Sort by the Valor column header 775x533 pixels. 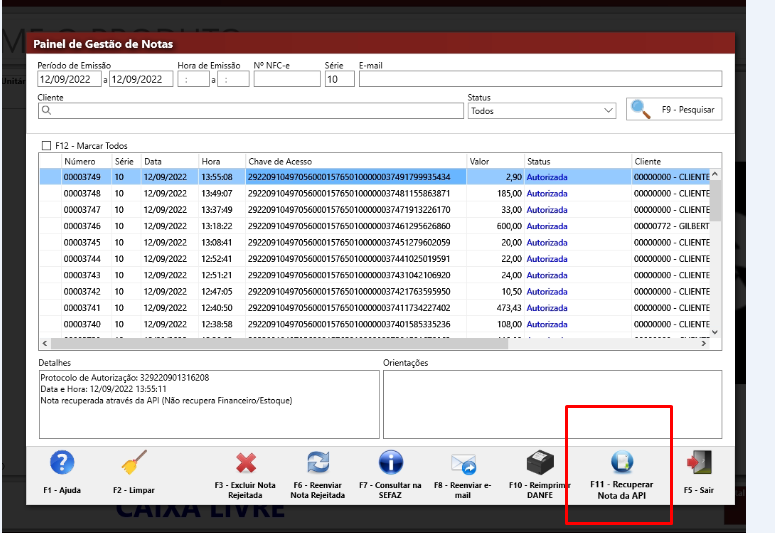pyautogui.click(x=495, y=161)
